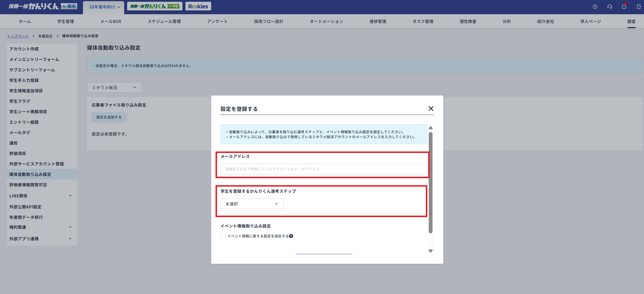644x294 pixels.
Task: Open 採用一括かんりくん for中途
Action: coord(155,6)
